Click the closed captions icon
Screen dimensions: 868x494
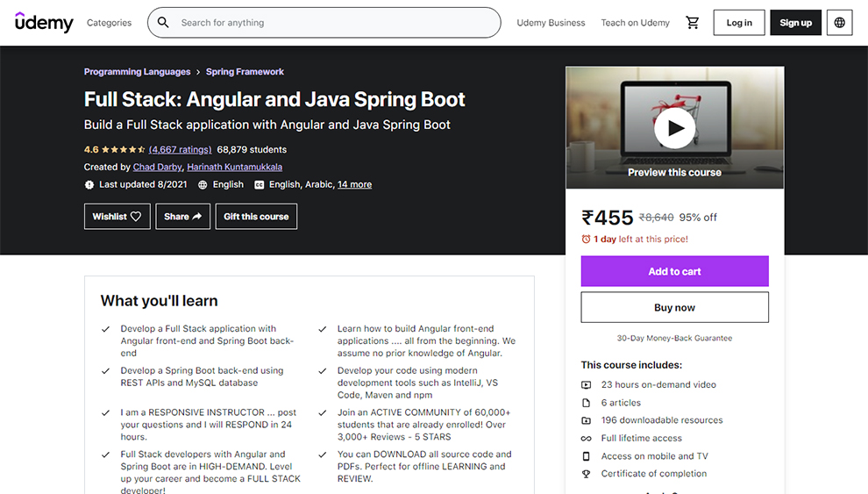(260, 185)
